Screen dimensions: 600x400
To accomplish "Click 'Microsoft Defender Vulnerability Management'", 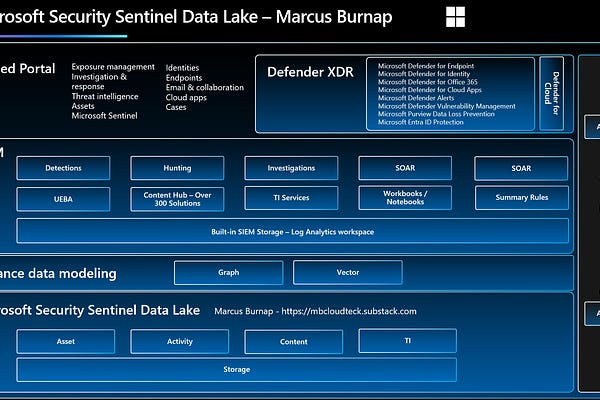I will [x=447, y=106].
